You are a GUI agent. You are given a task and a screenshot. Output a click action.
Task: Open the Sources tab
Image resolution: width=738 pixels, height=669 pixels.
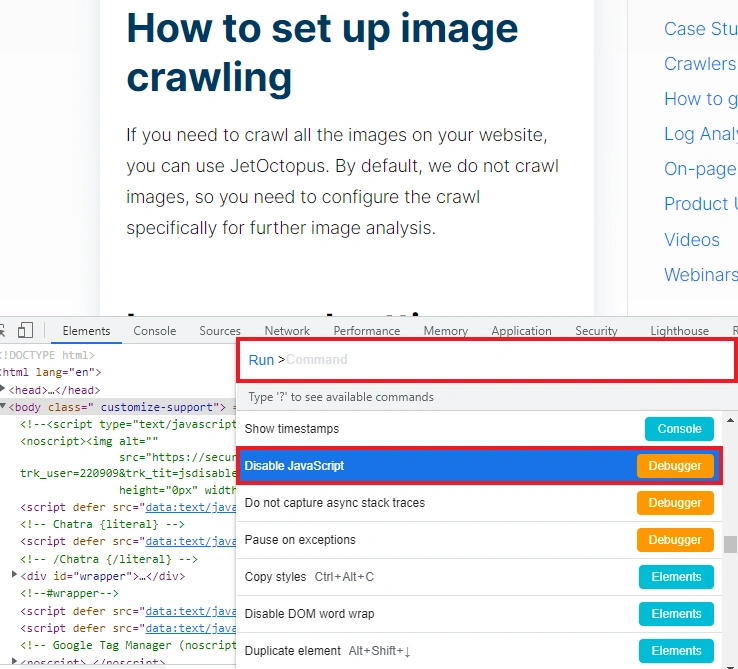[x=219, y=331]
